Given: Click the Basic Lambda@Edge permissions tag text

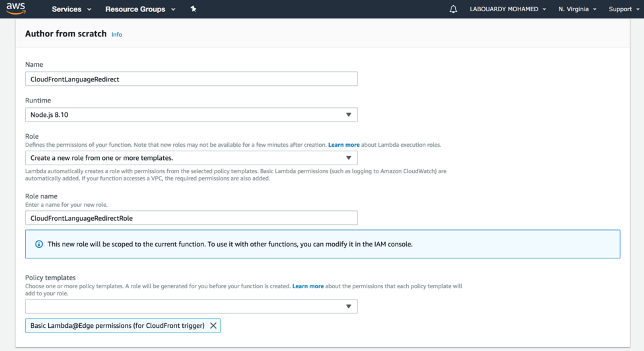Looking at the screenshot, I should pyautogui.click(x=118, y=325).
